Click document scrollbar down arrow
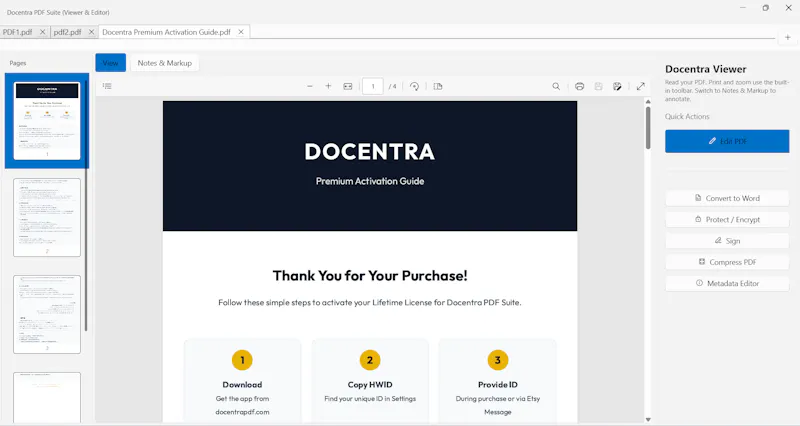The width and height of the screenshot is (800, 426). pyautogui.click(x=648, y=419)
